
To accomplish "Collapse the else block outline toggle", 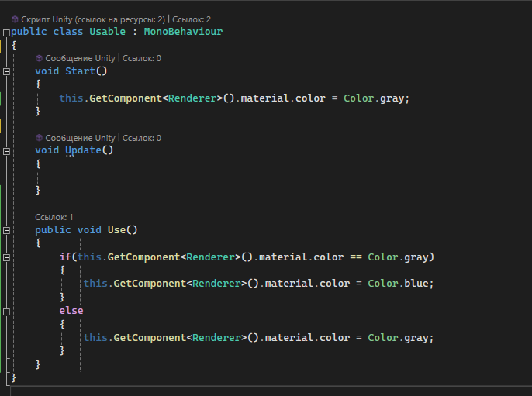I will click(x=6, y=312).
